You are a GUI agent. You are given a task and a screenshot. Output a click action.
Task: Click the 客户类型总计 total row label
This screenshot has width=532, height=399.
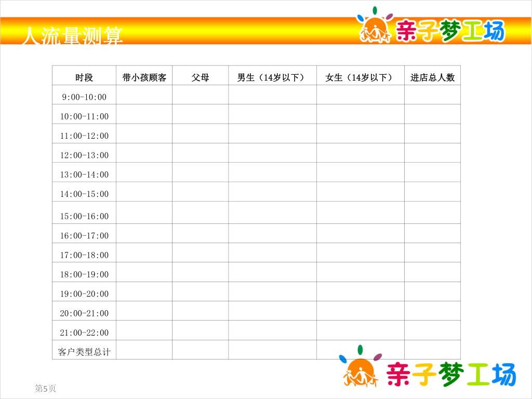pyautogui.click(x=84, y=352)
